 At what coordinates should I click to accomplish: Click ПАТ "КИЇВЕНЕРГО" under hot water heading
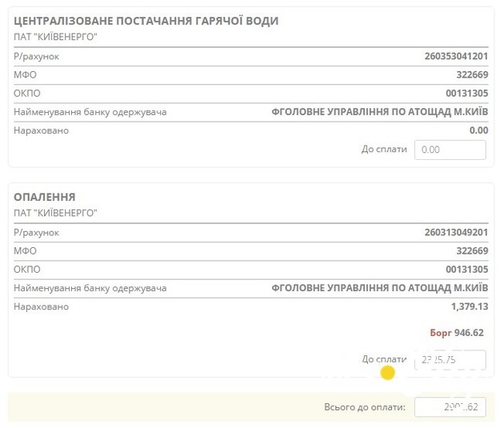pyautogui.click(x=55, y=37)
